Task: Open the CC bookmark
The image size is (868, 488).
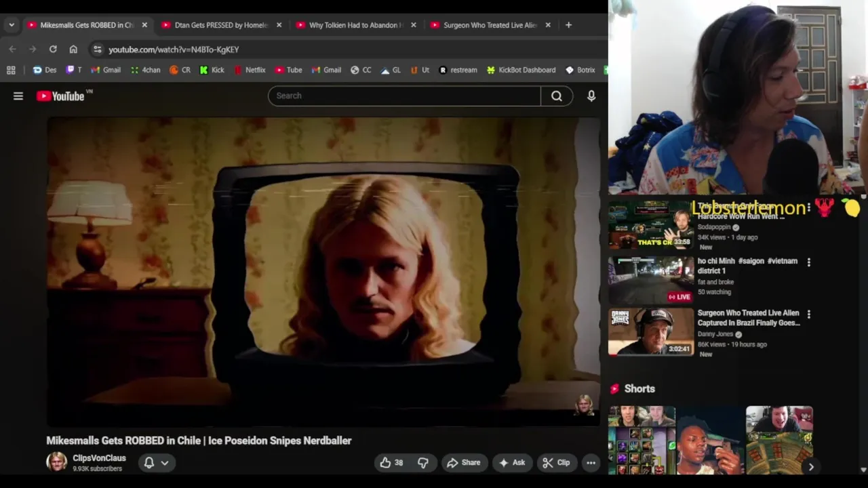Action: point(361,70)
